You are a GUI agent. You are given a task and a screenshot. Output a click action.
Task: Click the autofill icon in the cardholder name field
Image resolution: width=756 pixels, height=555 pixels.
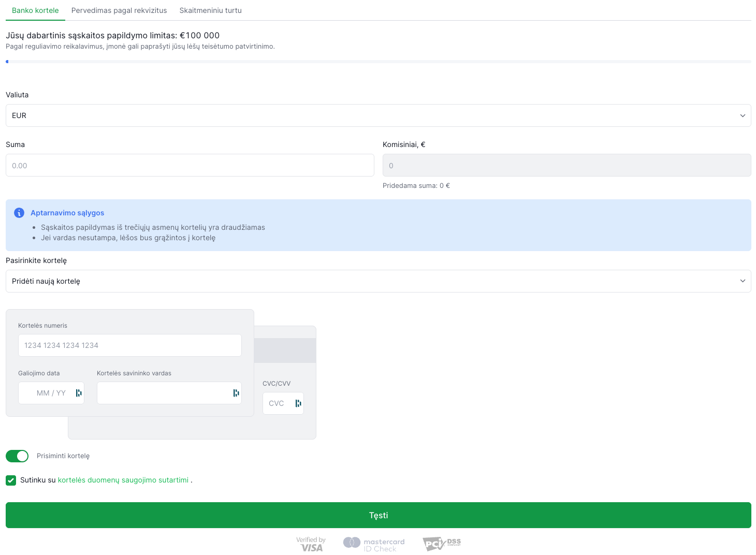tap(236, 393)
